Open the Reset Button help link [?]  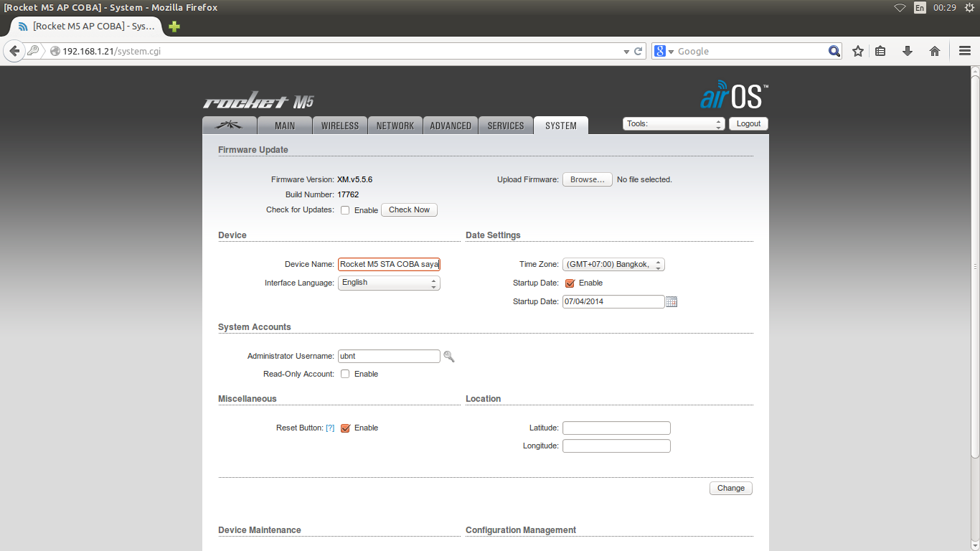pos(330,428)
